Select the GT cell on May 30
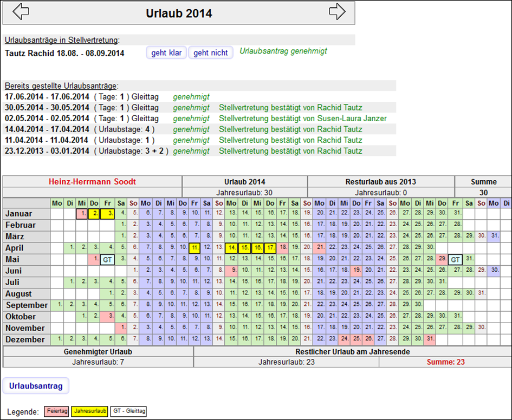This screenshot has width=512, height=420. click(x=455, y=260)
